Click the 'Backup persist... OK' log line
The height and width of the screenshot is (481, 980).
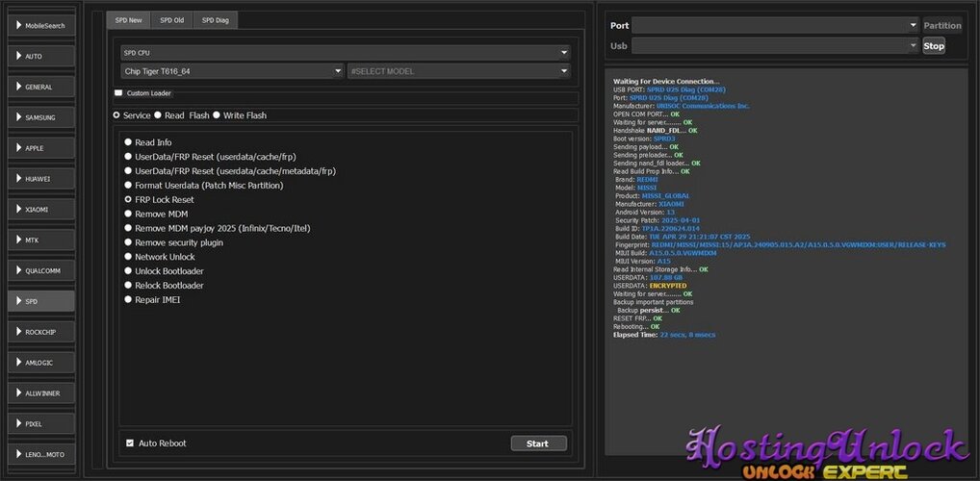649,311
